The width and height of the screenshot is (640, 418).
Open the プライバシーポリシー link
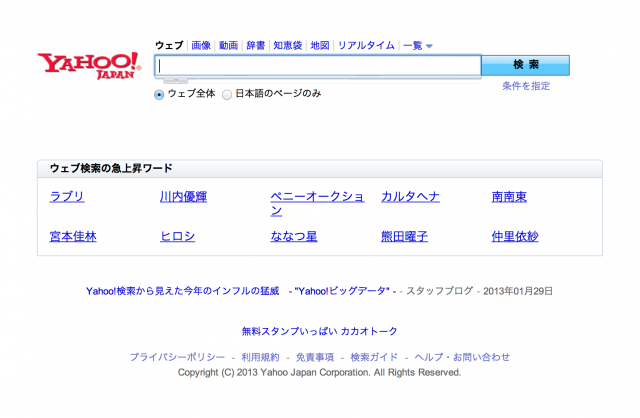pyautogui.click(x=177, y=357)
